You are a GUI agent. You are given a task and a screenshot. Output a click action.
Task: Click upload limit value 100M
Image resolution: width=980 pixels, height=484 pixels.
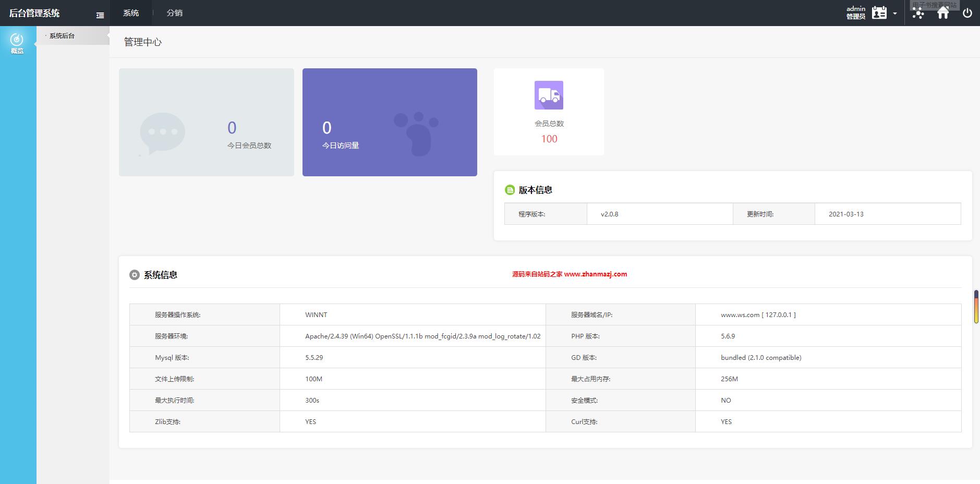313,379
